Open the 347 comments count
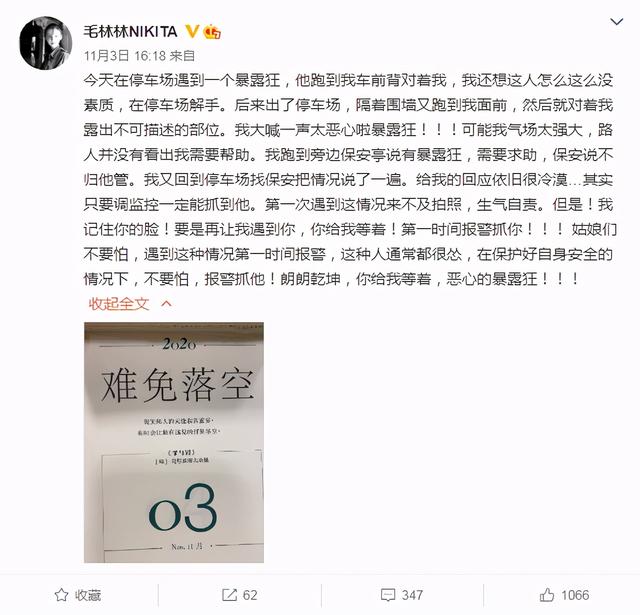640x615 pixels. (412, 595)
